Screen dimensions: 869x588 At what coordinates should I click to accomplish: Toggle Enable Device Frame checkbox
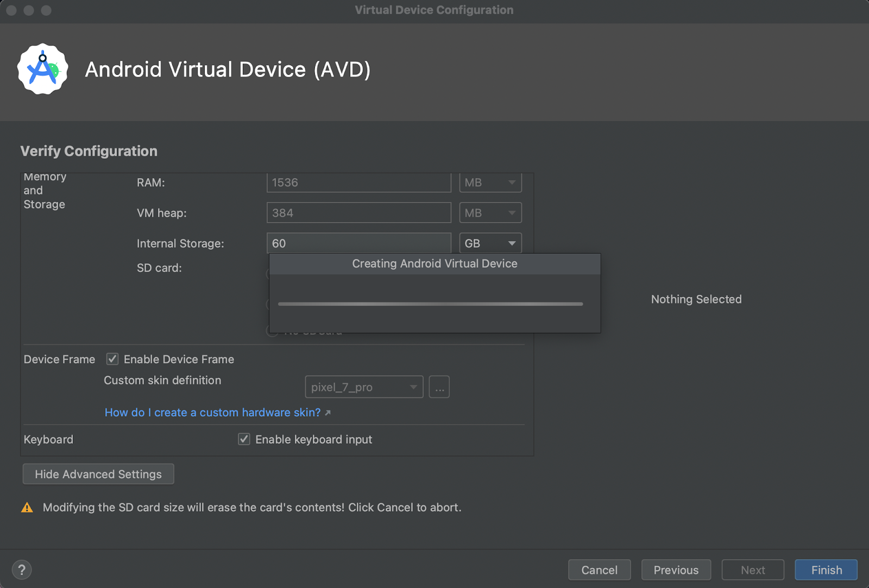point(112,359)
